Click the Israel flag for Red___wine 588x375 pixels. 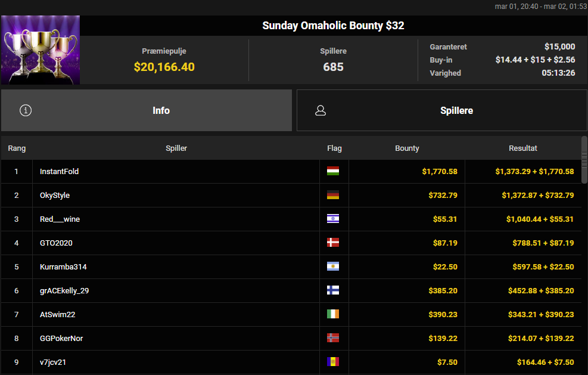tap(333, 219)
